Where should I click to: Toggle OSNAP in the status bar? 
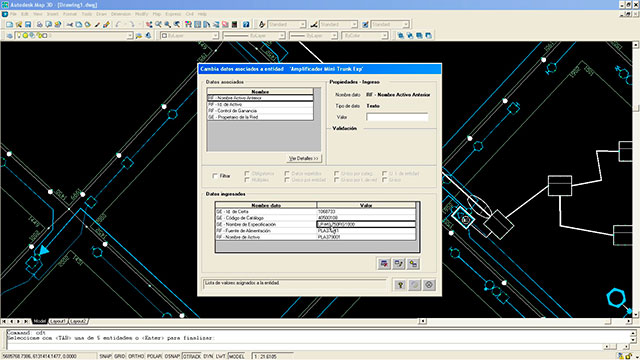click(x=172, y=356)
